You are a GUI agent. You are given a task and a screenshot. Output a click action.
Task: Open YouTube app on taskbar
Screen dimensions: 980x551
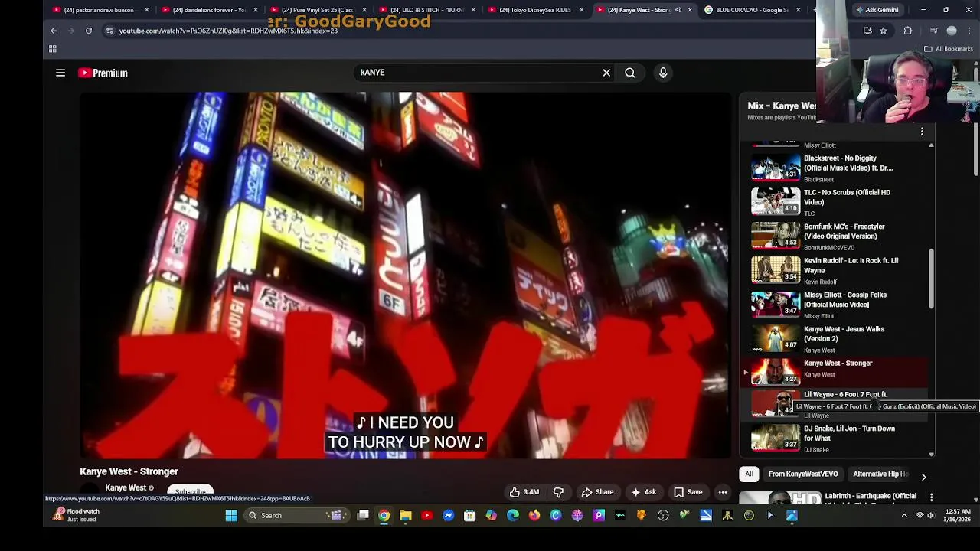point(427,516)
